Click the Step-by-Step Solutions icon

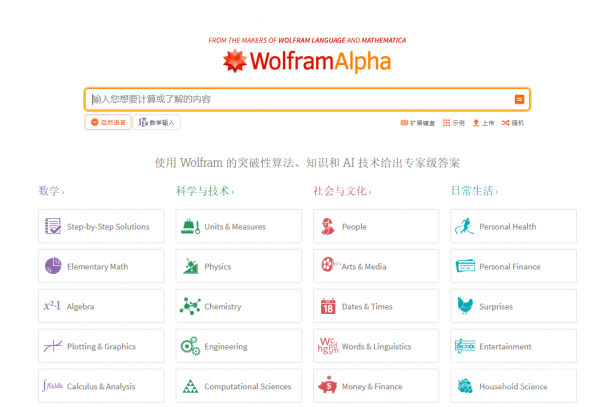click(53, 226)
